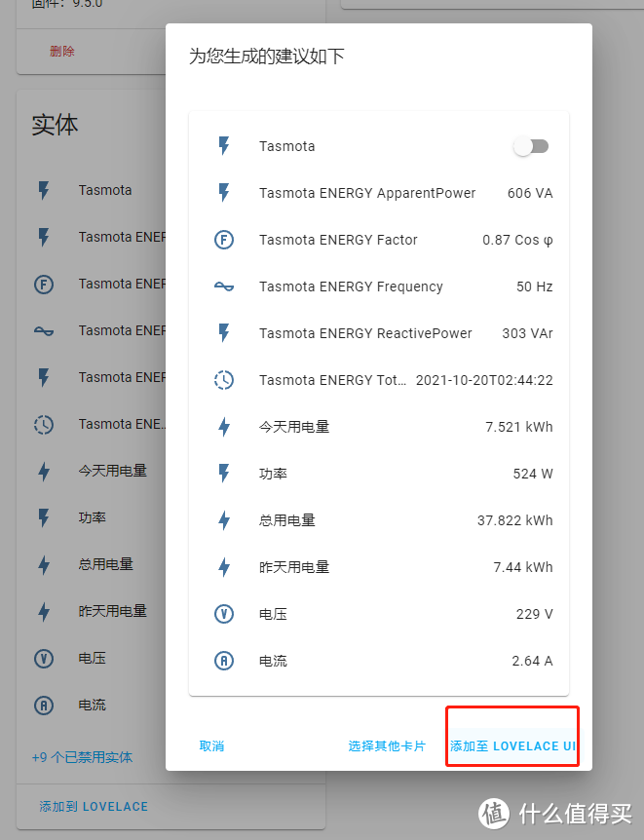Click the lightning icon beside 昨天用电量 in dialog
The width and height of the screenshot is (644, 840).
224,567
